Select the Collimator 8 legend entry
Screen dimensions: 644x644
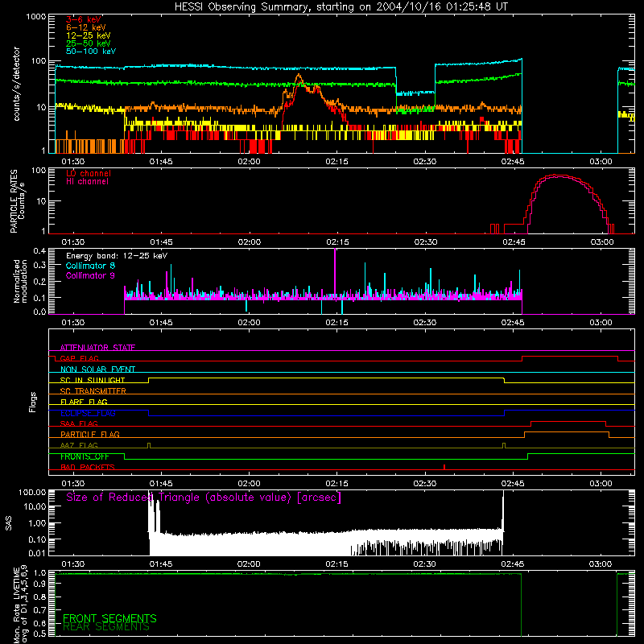[x=90, y=266]
